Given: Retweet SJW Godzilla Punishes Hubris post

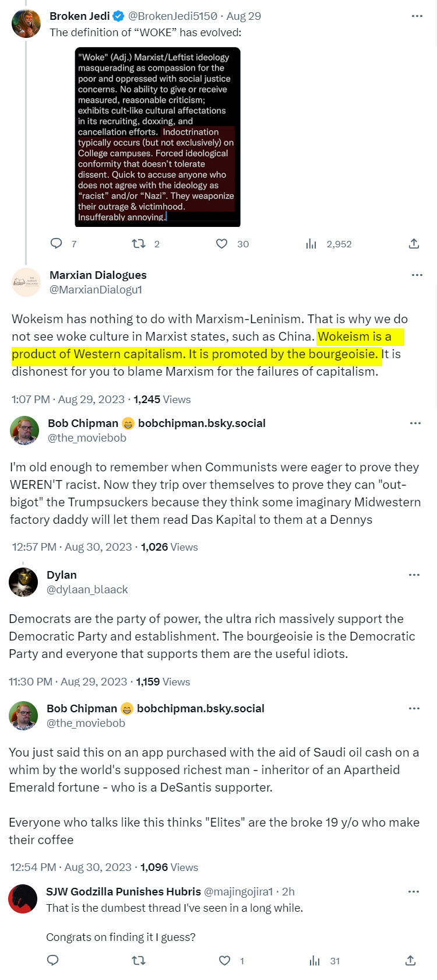Looking at the screenshot, I should (x=139, y=960).
